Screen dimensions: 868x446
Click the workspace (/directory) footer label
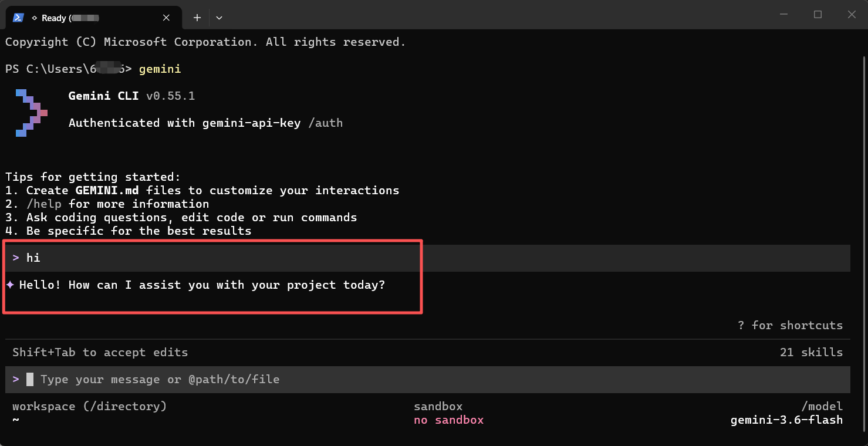coord(89,406)
